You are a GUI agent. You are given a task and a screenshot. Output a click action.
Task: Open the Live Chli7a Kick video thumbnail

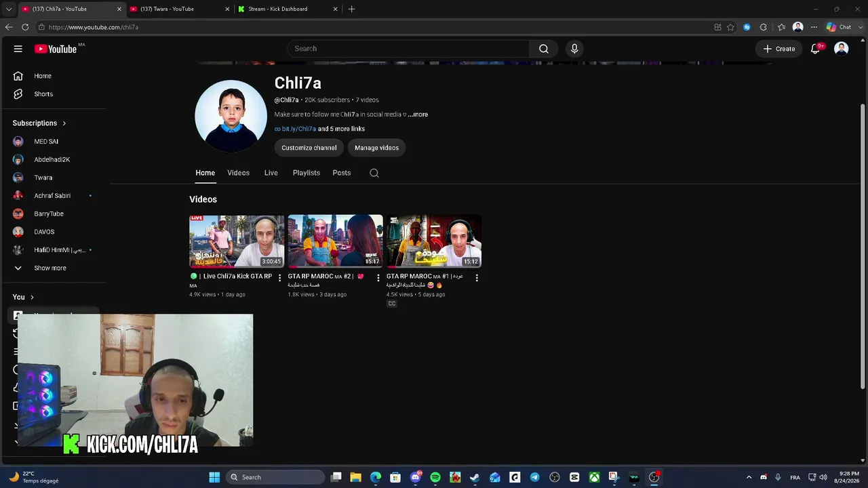click(x=237, y=241)
